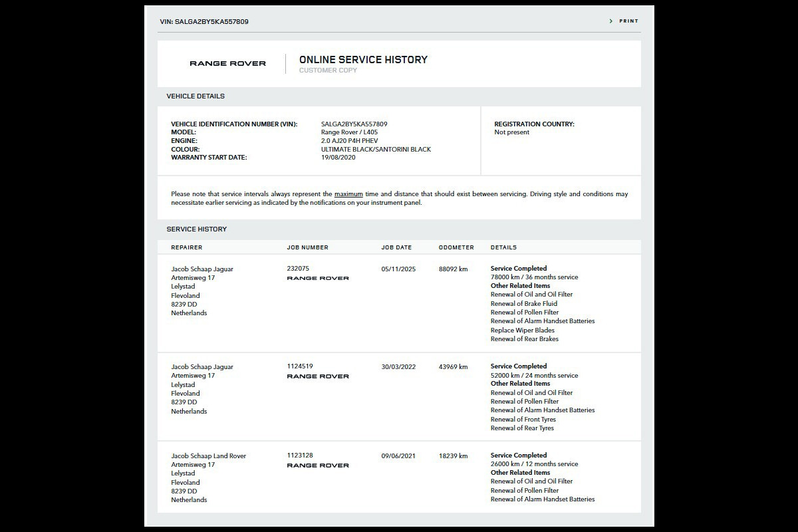Click the SERVICE HISTORY section heading
This screenshot has height=532, width=798.
(197, 229)
